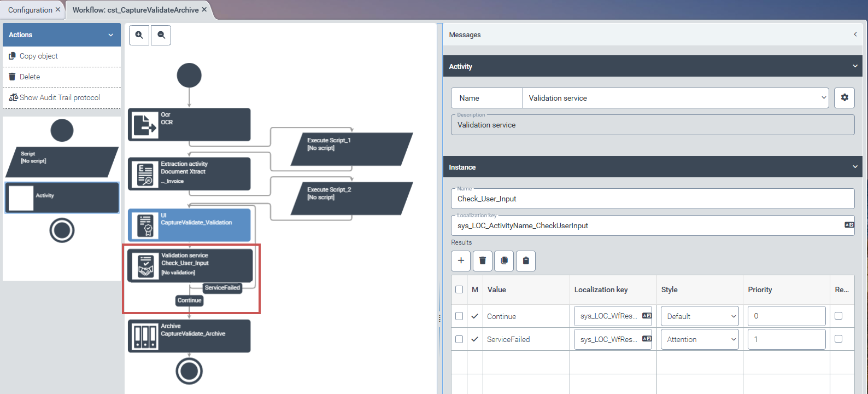The image size is (868, 394).
Task: Select the workflow start node circle
Action: (189, 76)
